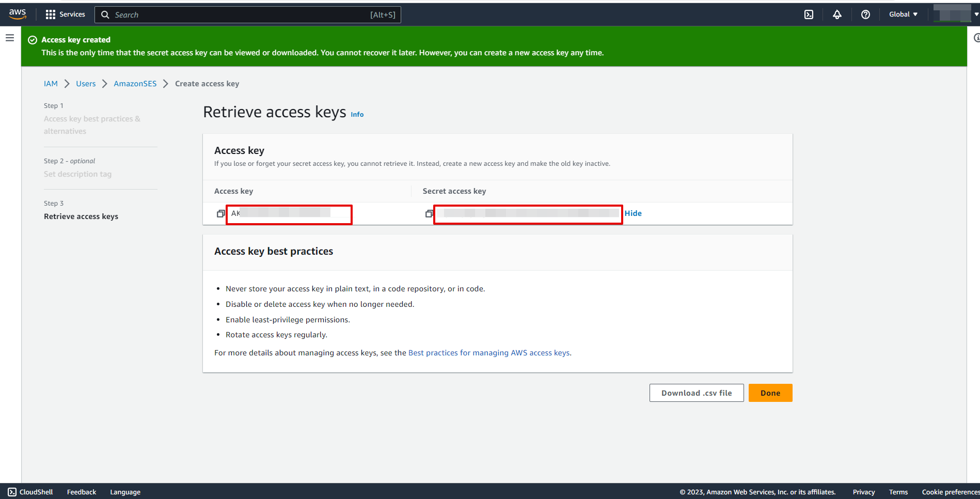Open the Privacy footer link

[x=864, y=492]
